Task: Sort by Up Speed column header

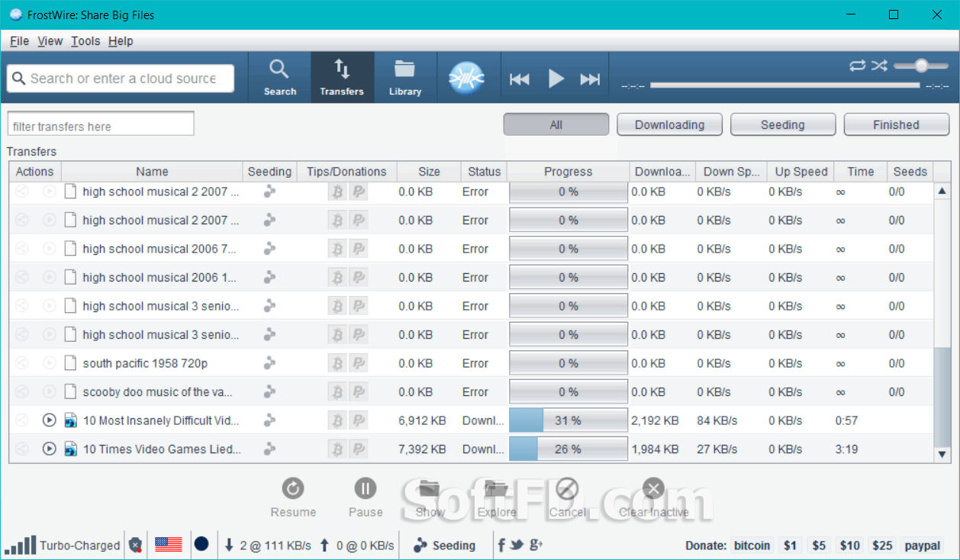Action: (801, 172)
